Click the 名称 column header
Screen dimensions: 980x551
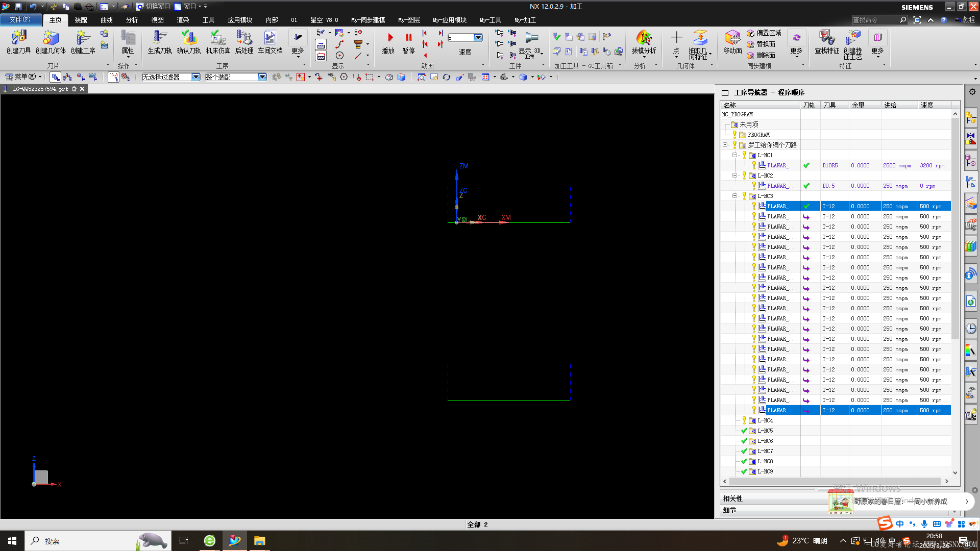pos(760,105)
